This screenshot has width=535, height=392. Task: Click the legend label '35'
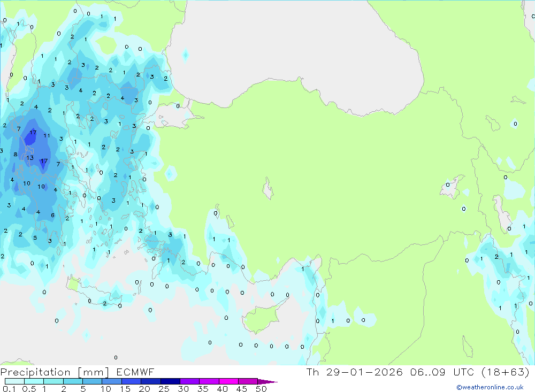[x=203, y=389]
